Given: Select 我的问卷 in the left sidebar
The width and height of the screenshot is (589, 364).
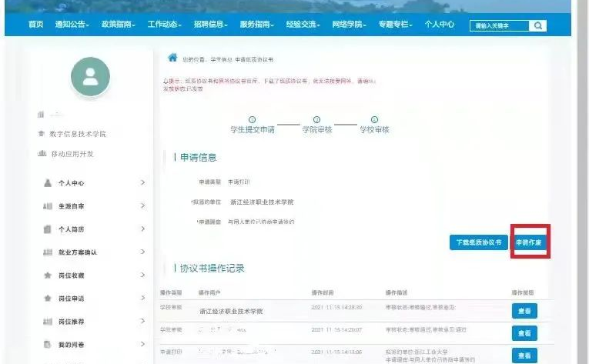Looking at the screenshot, I should click(72, 345).
